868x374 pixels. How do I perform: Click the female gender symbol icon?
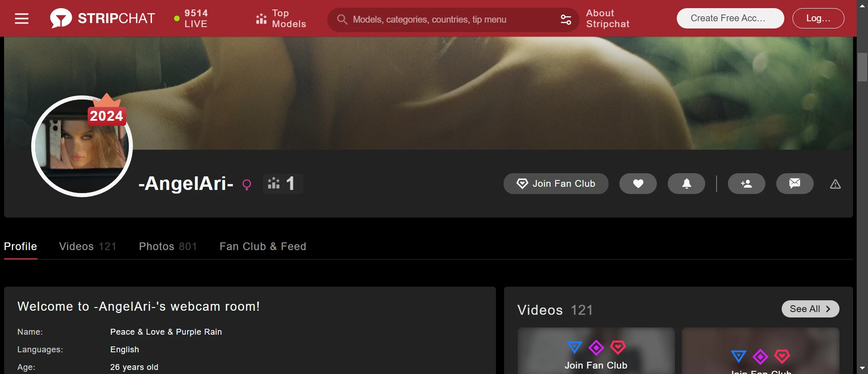[x=247, y=185]
